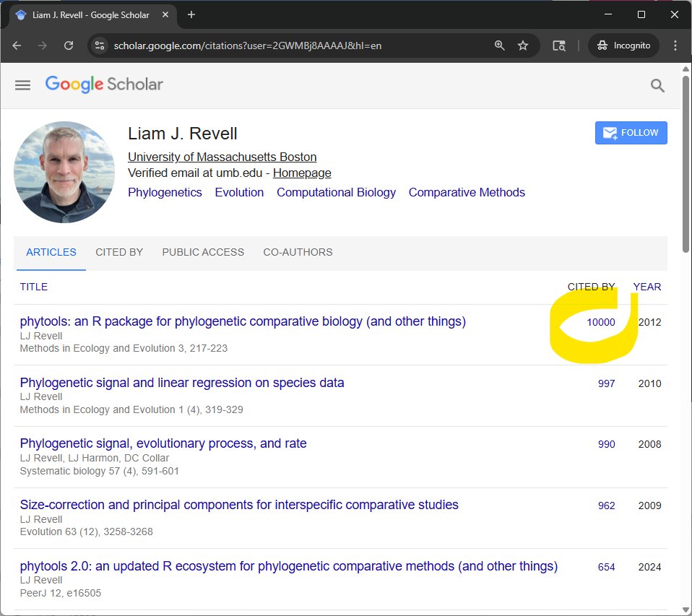
Task: Click the browser forward arrow
Action: pos(43,45)
